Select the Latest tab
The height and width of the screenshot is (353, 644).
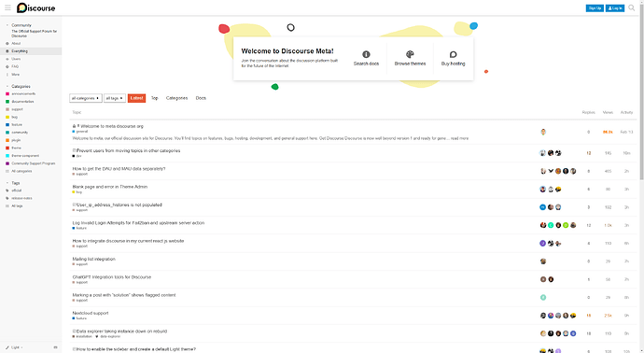click(x=136, y=98)
